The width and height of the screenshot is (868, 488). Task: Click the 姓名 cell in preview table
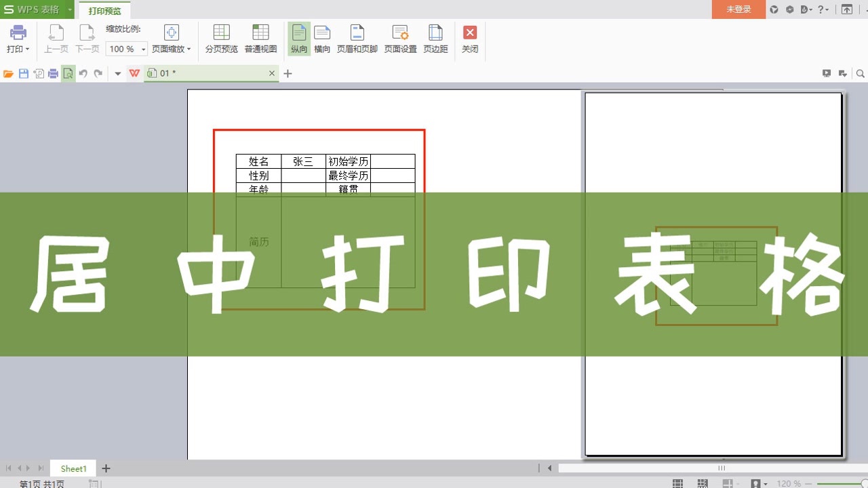tap(259, 161)
